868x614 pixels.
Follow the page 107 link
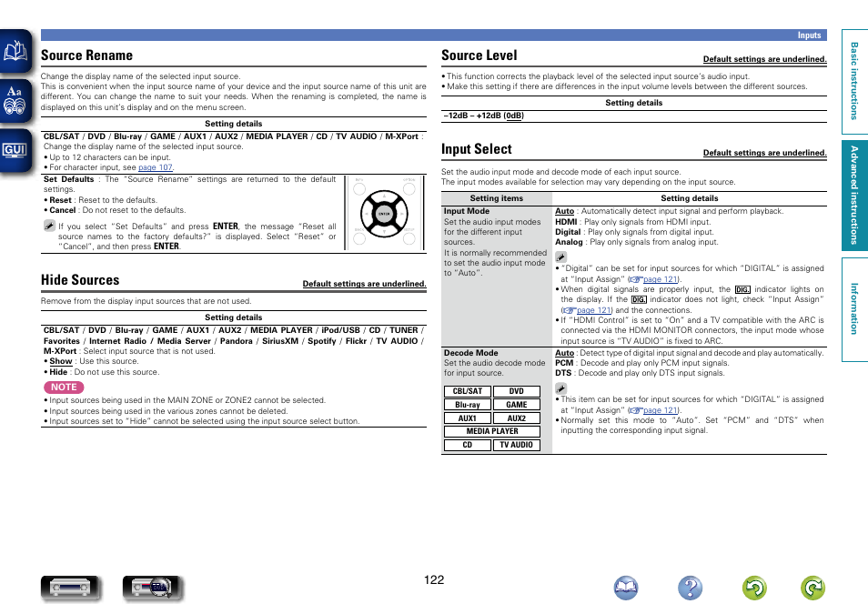pos(155,167)
